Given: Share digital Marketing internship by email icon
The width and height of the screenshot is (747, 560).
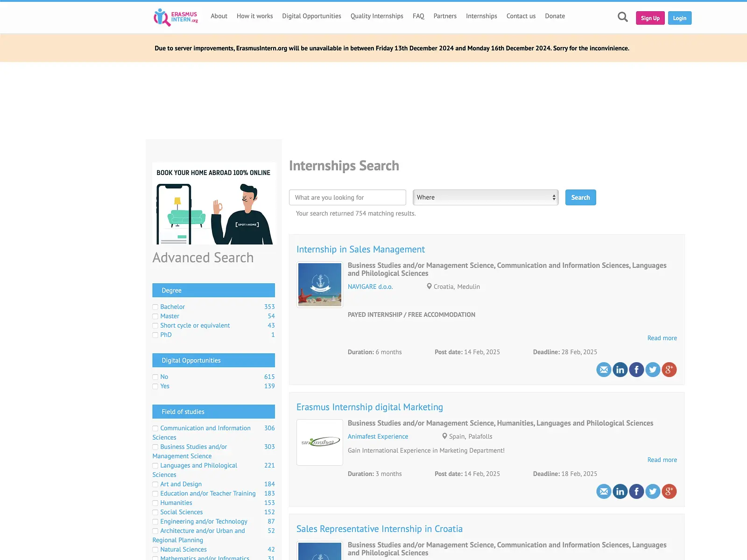Looking at the screenshot, I should click(604, 491).
